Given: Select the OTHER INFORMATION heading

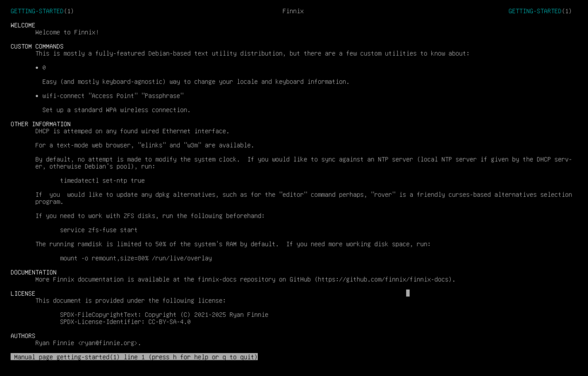Looking at the screenshot, I should click(x=40, y=124).
